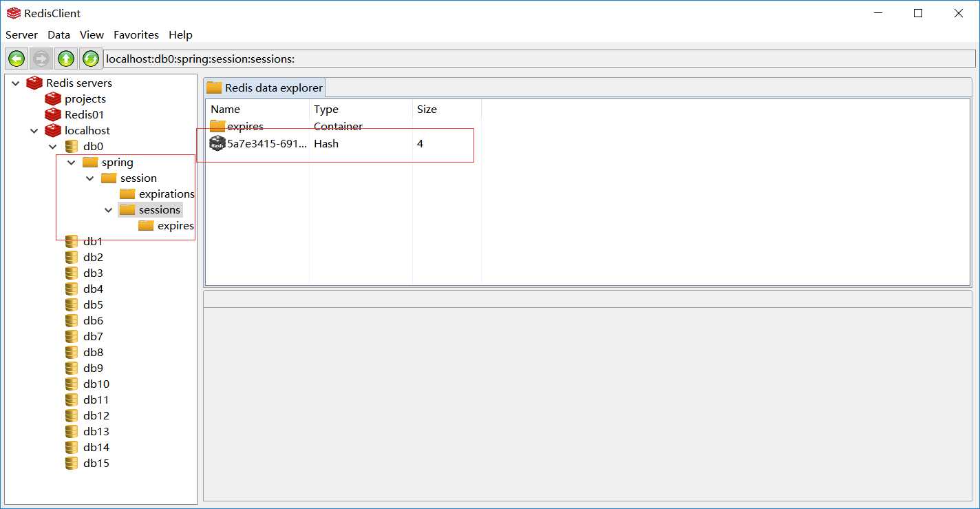Click the Redis servers root icon
Screen dimensions: 980x509
coord(34,83)
